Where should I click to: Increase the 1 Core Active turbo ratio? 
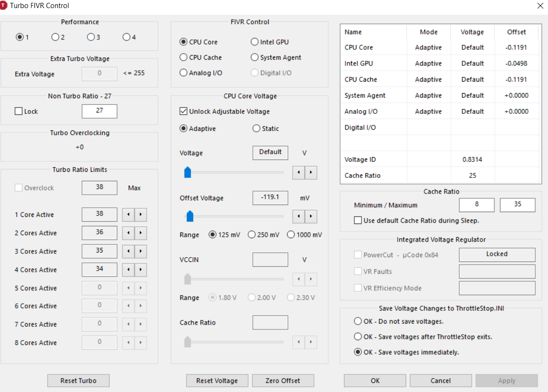140,215
